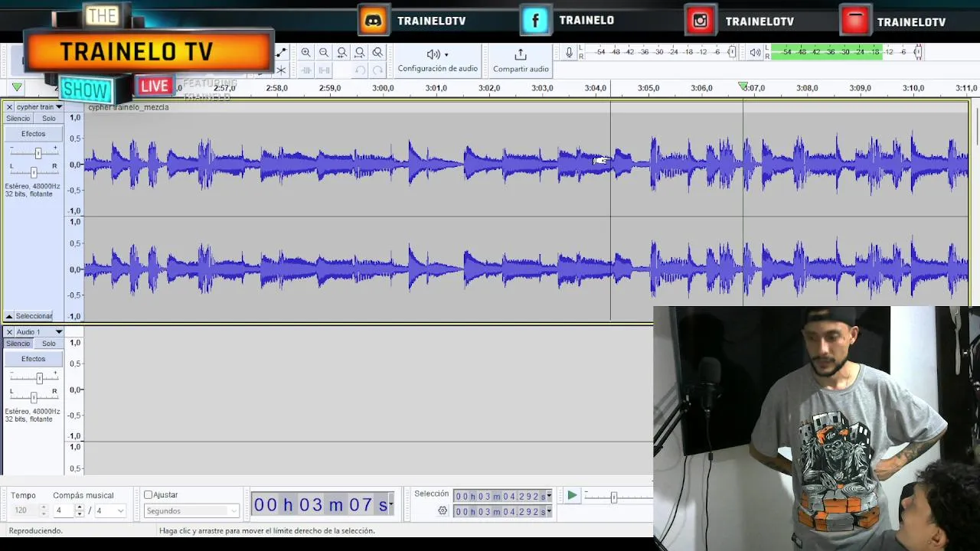
Task: Toggle Solo on Audio 1 track
Action: (x=49, y=344)
